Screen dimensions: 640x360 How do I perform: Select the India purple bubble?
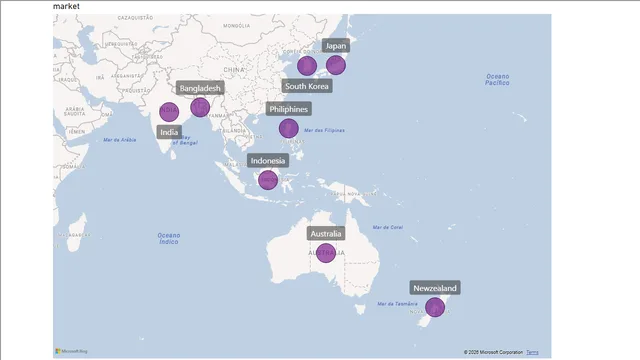tap(169, 111)
